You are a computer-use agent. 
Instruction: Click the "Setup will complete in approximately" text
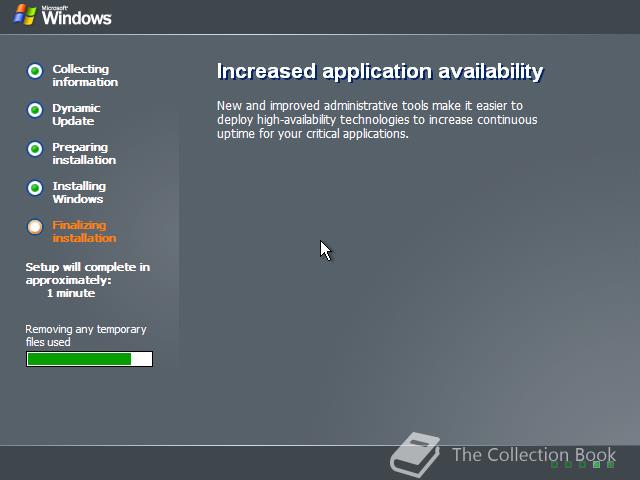tap(88, 273)
